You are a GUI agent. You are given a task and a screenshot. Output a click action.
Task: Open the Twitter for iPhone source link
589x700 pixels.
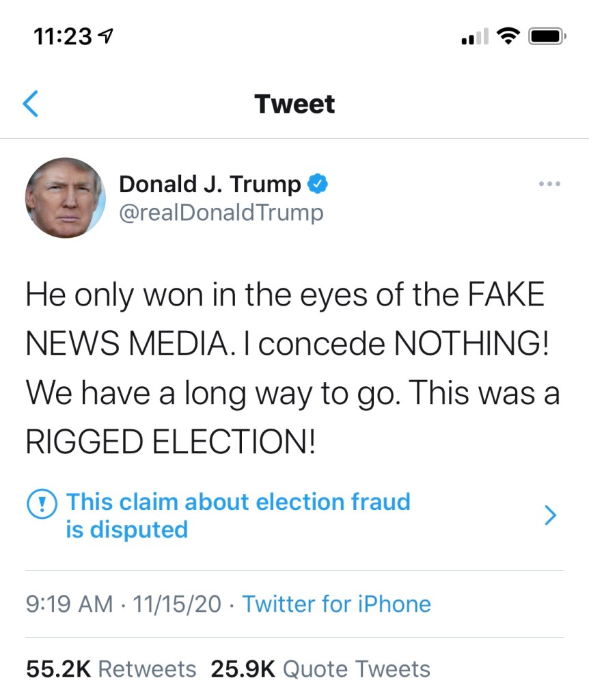(x=337, y=604)
